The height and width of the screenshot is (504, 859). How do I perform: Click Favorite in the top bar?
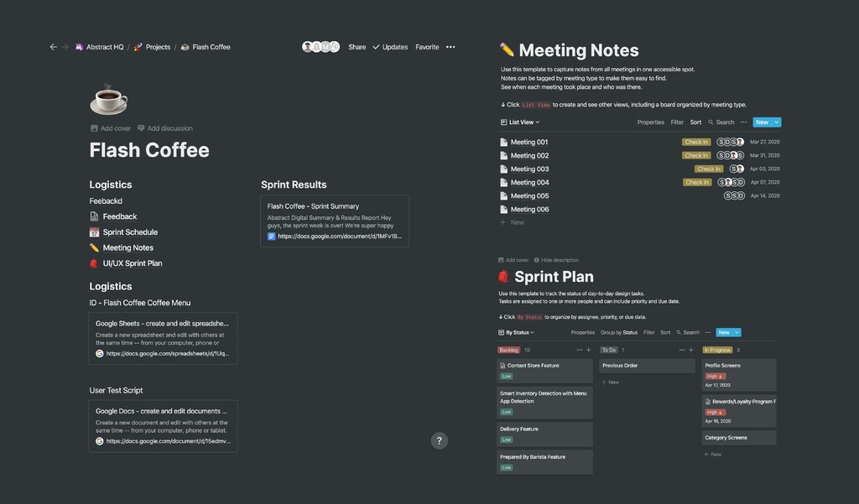427,47
